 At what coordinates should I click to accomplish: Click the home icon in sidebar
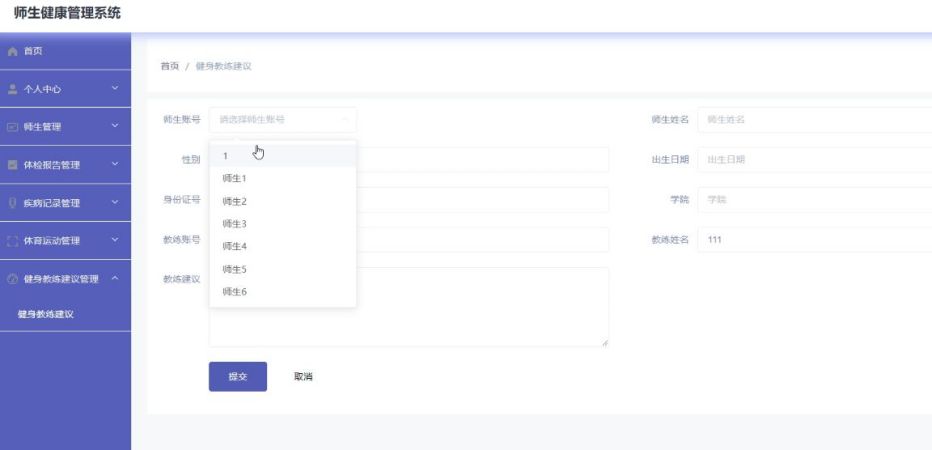[12, 52]
